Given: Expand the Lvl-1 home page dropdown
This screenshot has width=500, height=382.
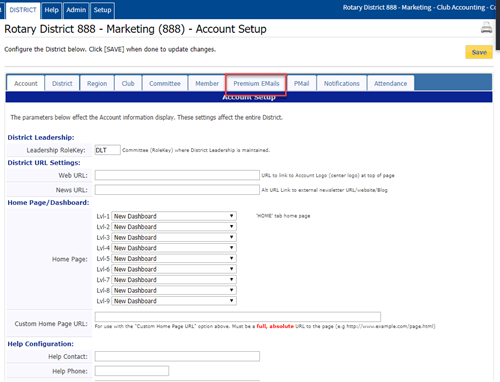Looking at the screenshot, I should [174, 216].
